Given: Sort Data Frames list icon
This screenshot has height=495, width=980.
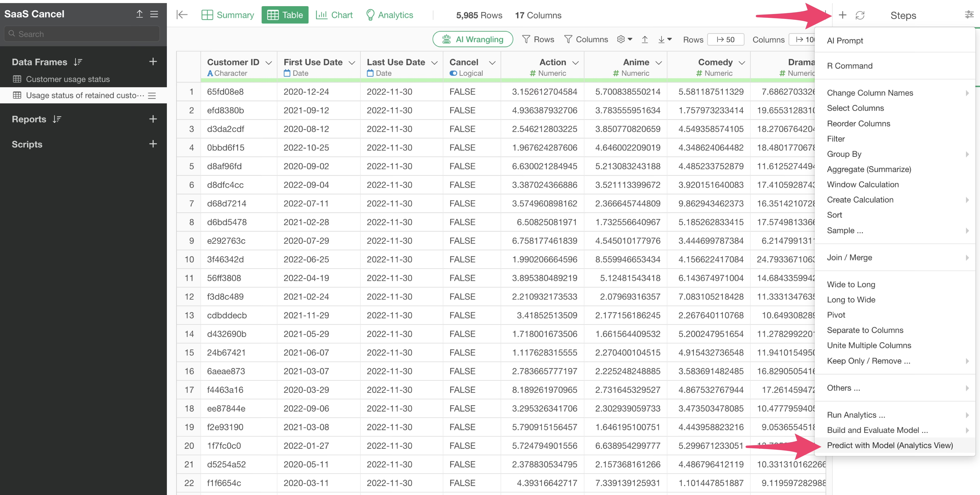Looking at the screenshot, I should [x=78, y=62].
